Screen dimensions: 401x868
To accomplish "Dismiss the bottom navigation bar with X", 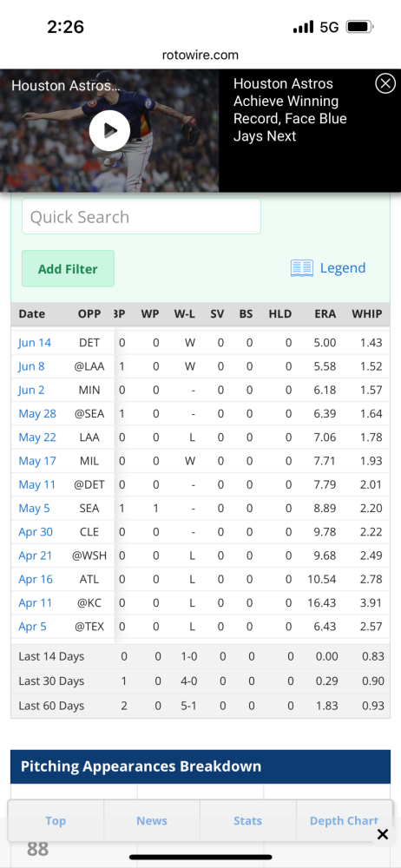I will pyautogui.click(x=382, y=834).
